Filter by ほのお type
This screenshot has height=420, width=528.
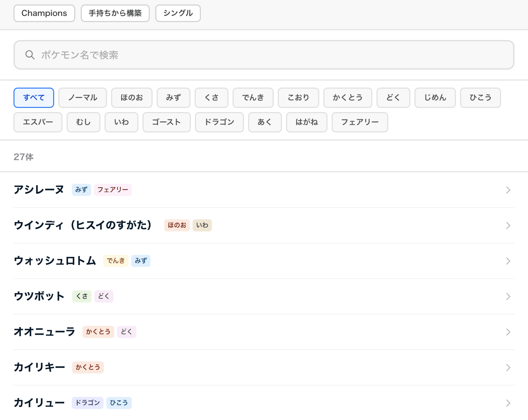click(x=132, y=98)
